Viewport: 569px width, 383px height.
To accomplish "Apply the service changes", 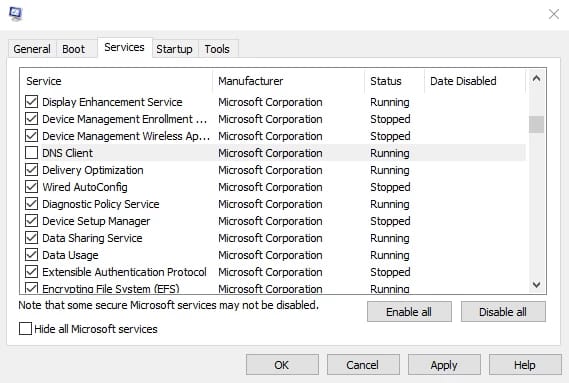I will (x=444, y=365).
